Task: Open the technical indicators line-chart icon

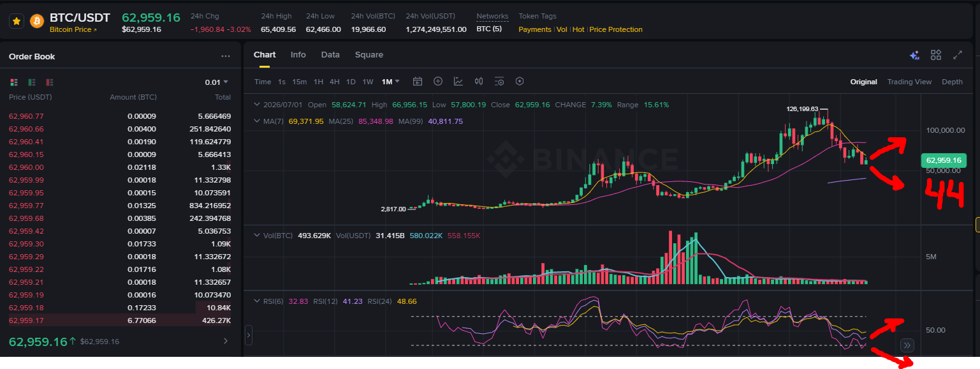Action: 458,81
